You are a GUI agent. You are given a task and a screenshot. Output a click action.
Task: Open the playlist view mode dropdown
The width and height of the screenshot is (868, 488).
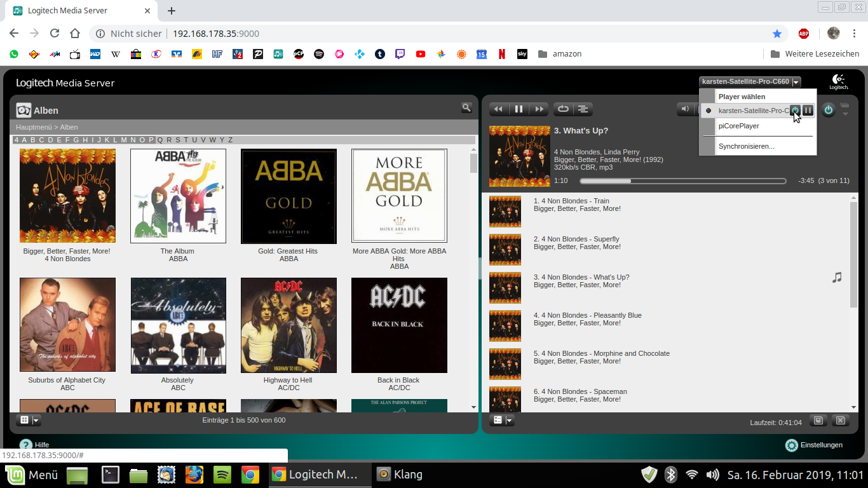tap(510, 420)
